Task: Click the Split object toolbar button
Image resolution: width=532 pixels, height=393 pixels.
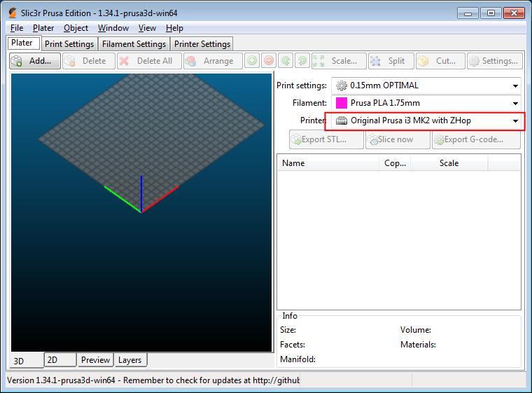Action: point(390,61)
